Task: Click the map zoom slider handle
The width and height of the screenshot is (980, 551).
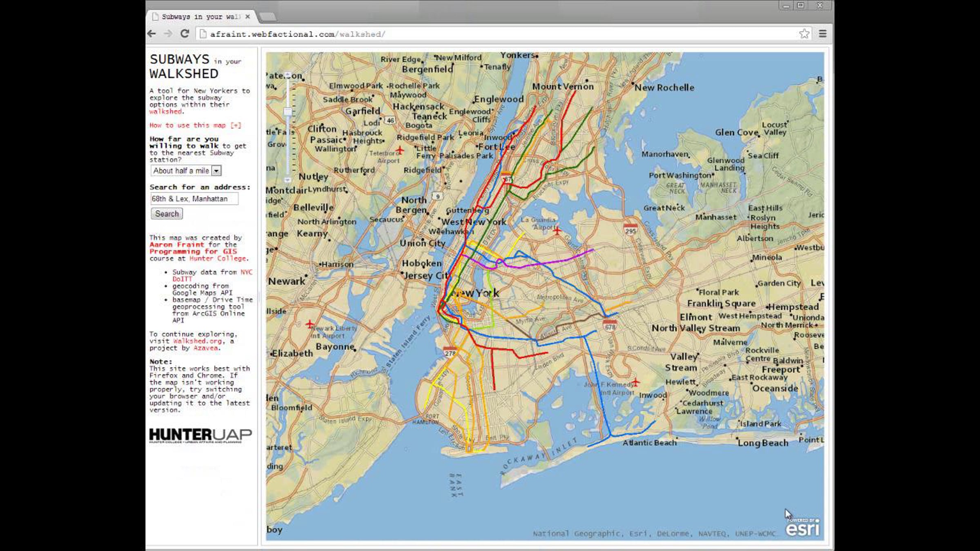Action: [x=288, y=111]
